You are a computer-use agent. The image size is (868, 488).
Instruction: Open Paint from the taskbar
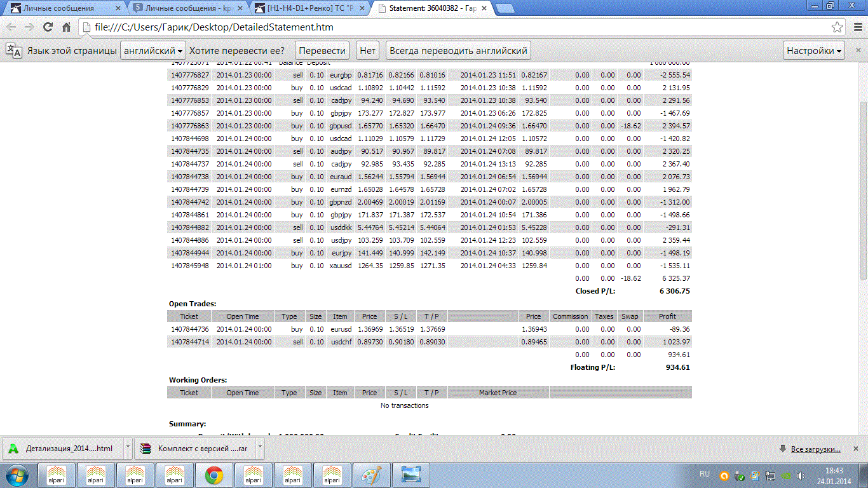370,475
